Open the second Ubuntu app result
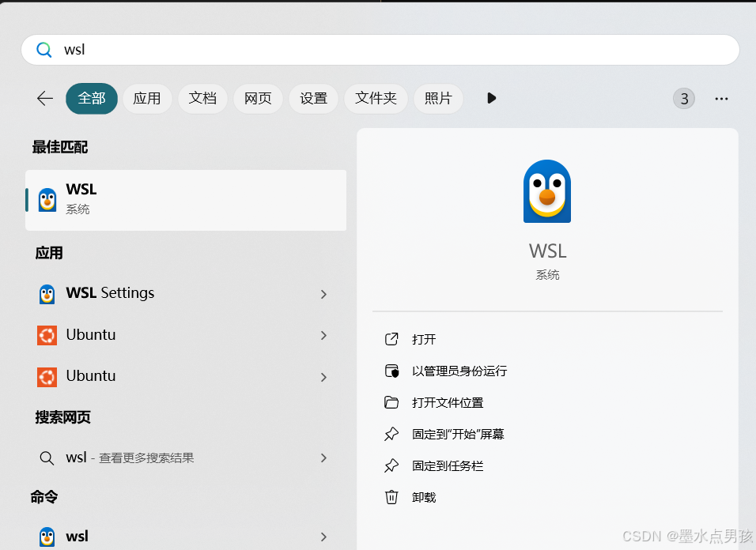This screenshot has height=550, width=756. click(x=186, y=377)
